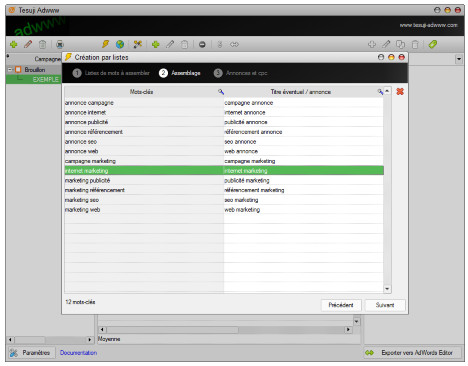Click the crossed tools icon in the toolbar

pyautogui.click(x=138, y=44)
